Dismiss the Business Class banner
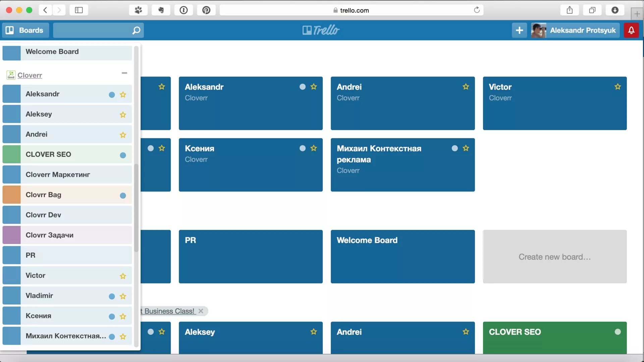Image resolution: width=644 pixels, height=362 pixels. coord(201,311)
